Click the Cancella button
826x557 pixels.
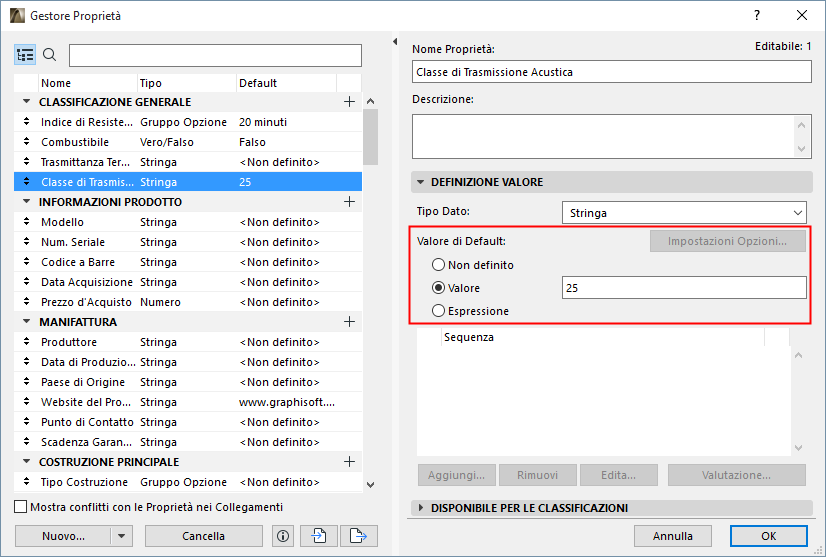[204, 536]
